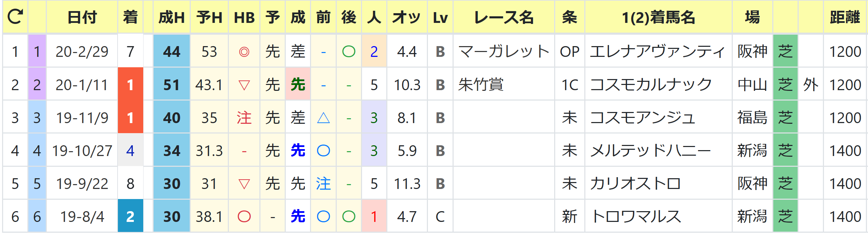Screen dimensions: 868x233
Task: Open the マーガレット race link
Action: coord(504,52)
